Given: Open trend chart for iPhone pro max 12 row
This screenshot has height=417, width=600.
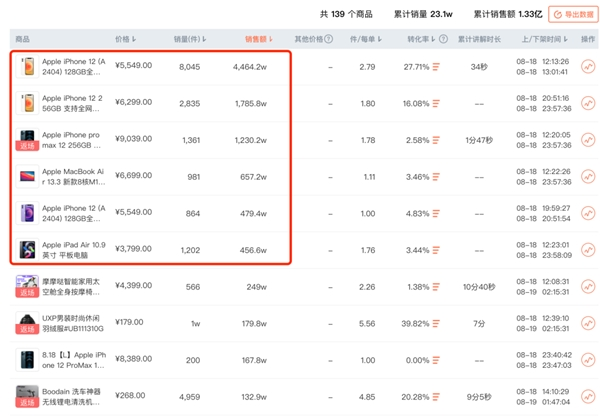Looking at the screenshot, I should coord(588,140).
